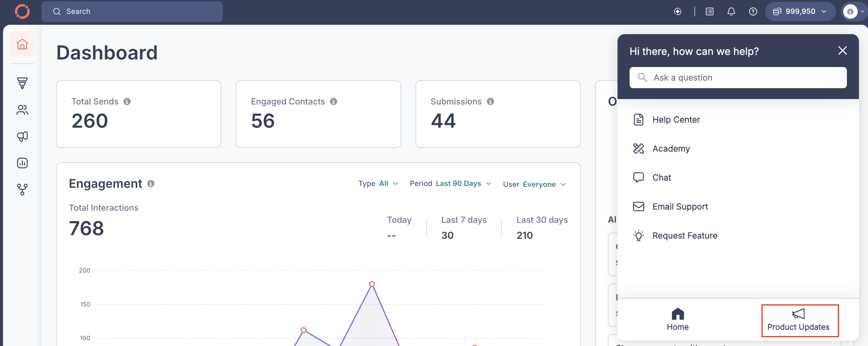
Task: Open the analytics chart sidebar icon
Action: [x=22, y=163]
